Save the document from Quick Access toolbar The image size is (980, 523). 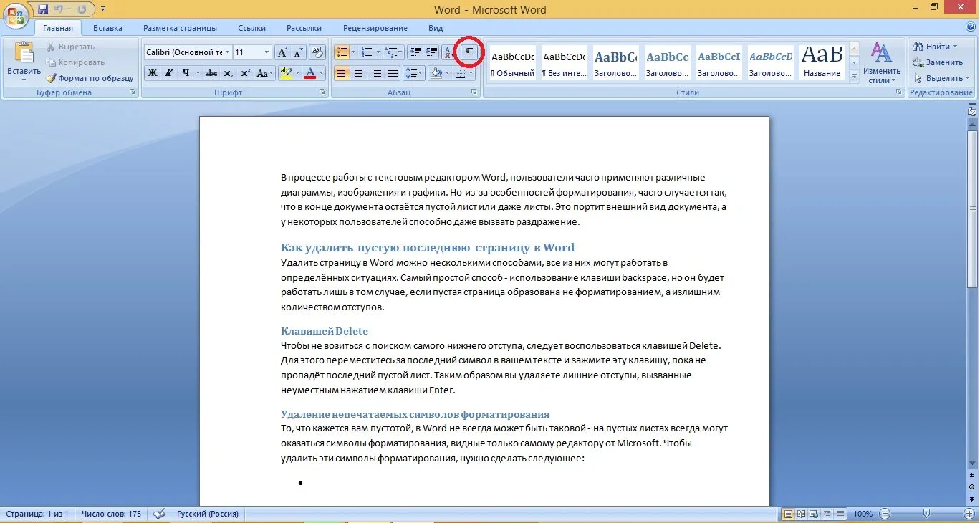pyautogui.click(x=43, y=9)
